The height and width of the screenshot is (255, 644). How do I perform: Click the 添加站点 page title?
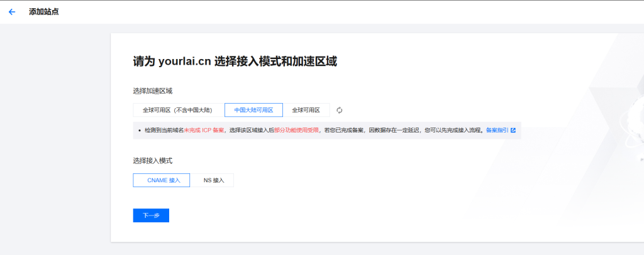(x=43, y=12)
